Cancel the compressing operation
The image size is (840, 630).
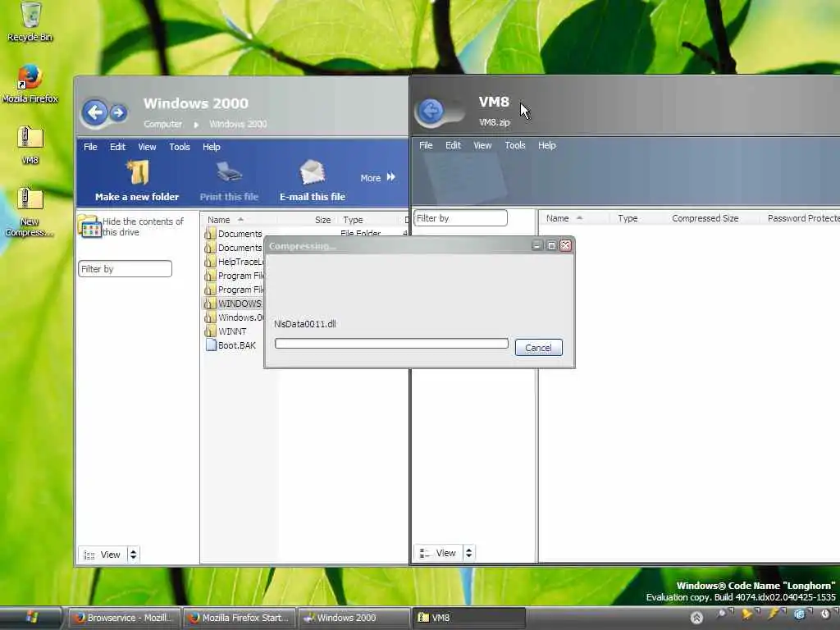(x=538, y=348)
